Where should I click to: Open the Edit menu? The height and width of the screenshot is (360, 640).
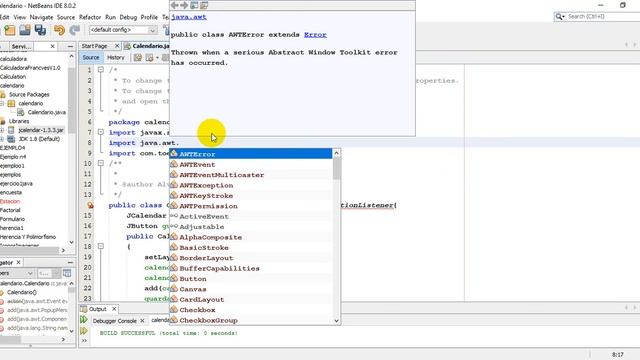5,17
